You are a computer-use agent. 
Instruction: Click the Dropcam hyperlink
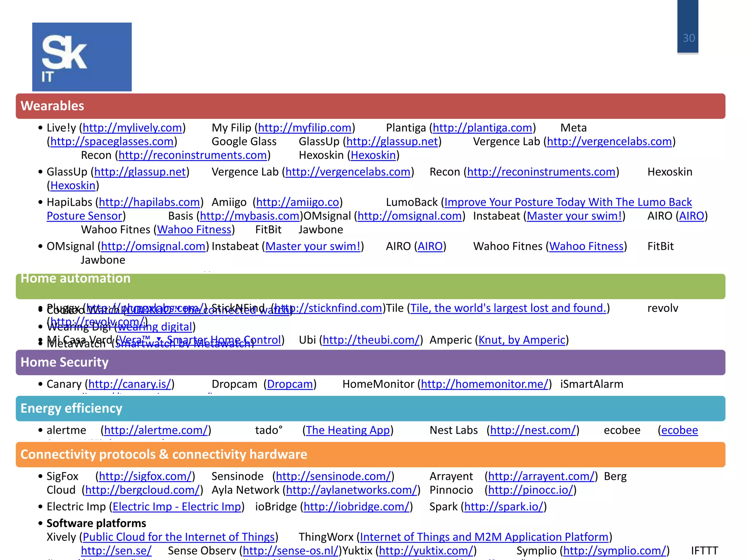290,384
